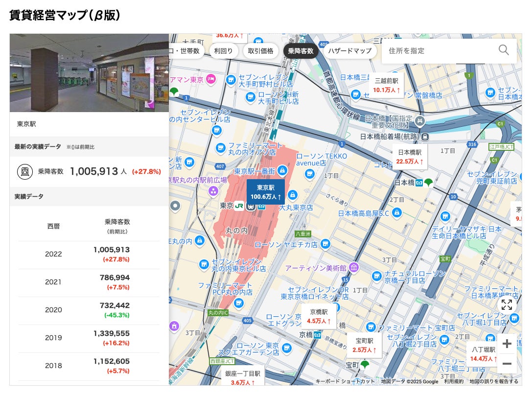
Task: Click the 2020 change (-45.3%) text
Action: click(117, 315)
